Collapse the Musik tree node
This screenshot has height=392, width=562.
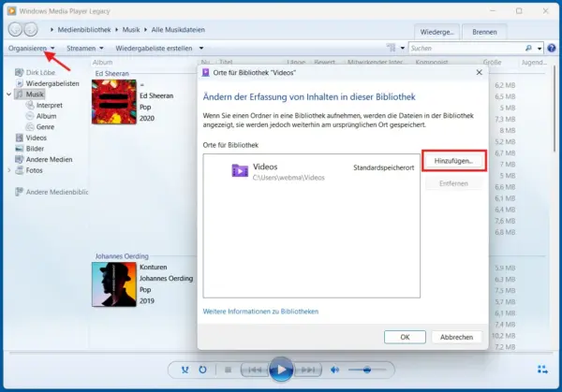(9, 94)
